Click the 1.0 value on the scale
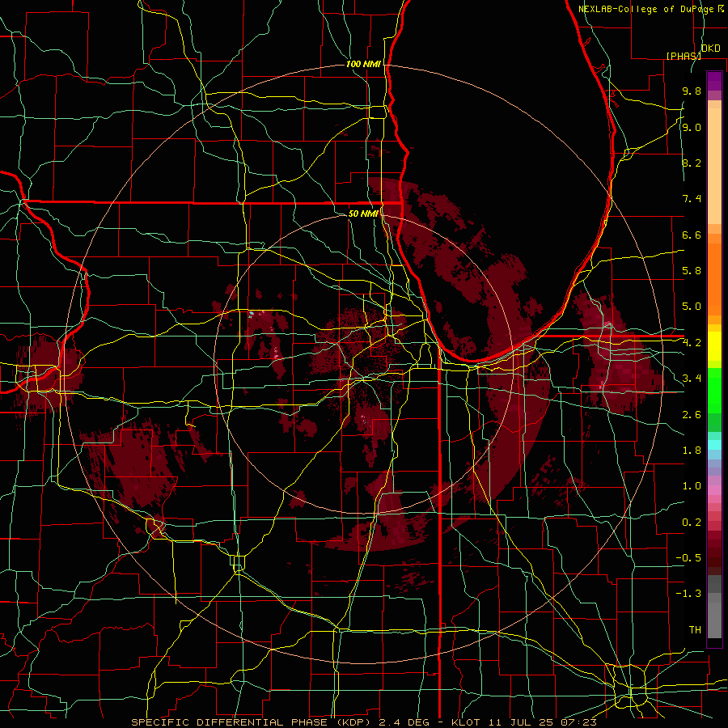This screenshot has height=728, width=728. click(x=692, y=486)
